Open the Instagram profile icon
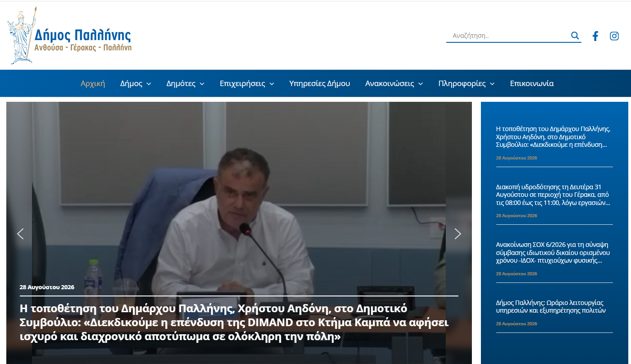Image resolution: width=631 pixels, height=364 pixels. [x=614, y=36]
